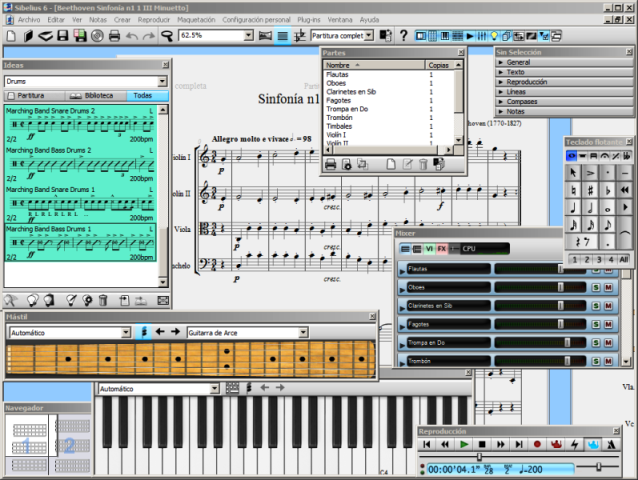Click page 2 thumbnail in Navegador
The image size is (638, 480).
coord(70,445)
